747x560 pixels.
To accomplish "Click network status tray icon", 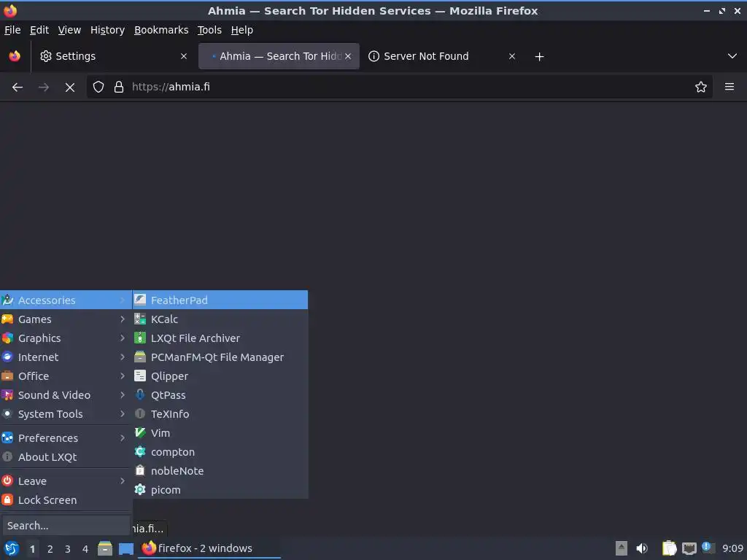I will [x=689, y=548].
